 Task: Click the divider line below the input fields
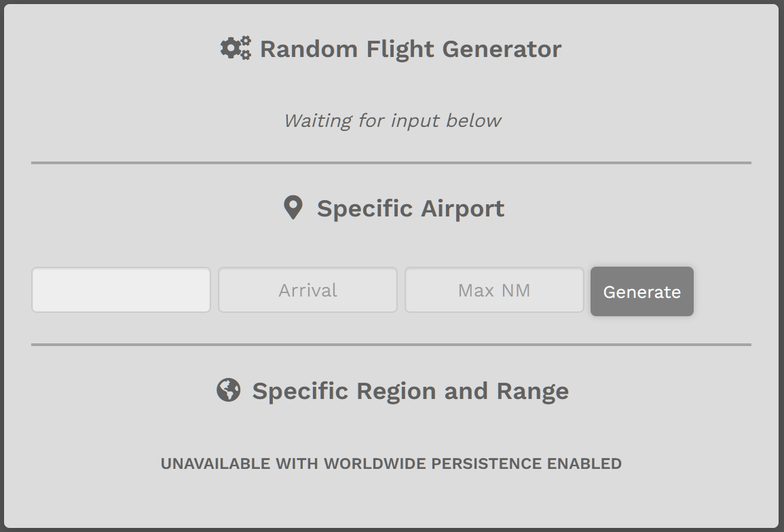pyautogui.click(x=391, y=345)
